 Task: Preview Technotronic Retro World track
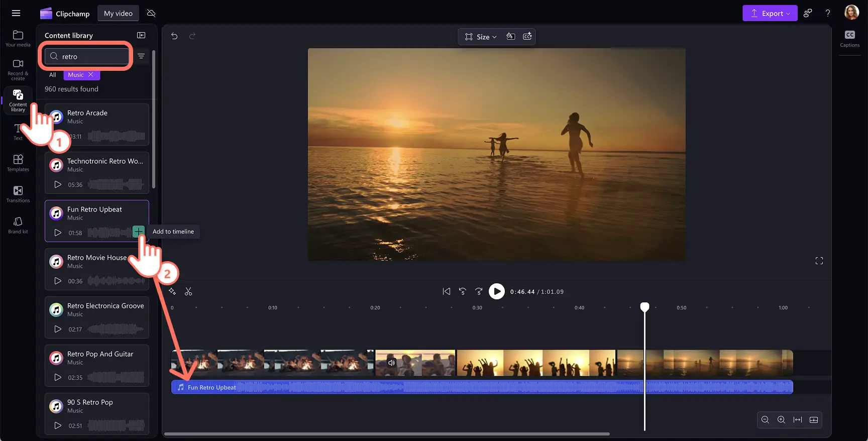58,184
